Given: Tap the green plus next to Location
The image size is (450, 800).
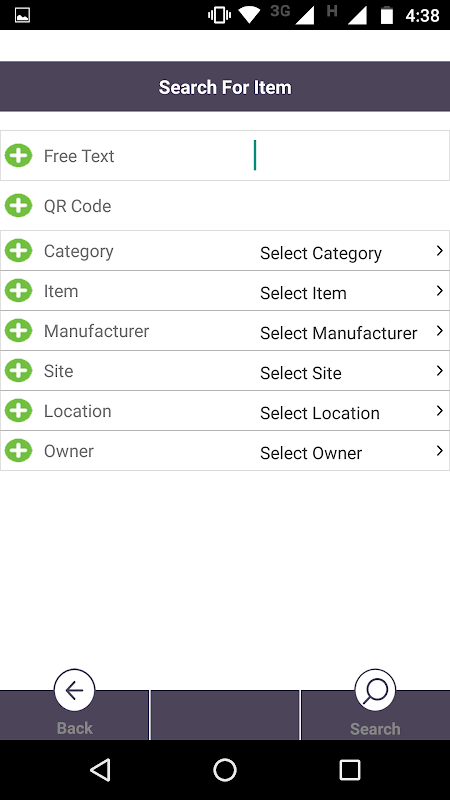Looking at the screenshot, I should [x=18, y=411].
